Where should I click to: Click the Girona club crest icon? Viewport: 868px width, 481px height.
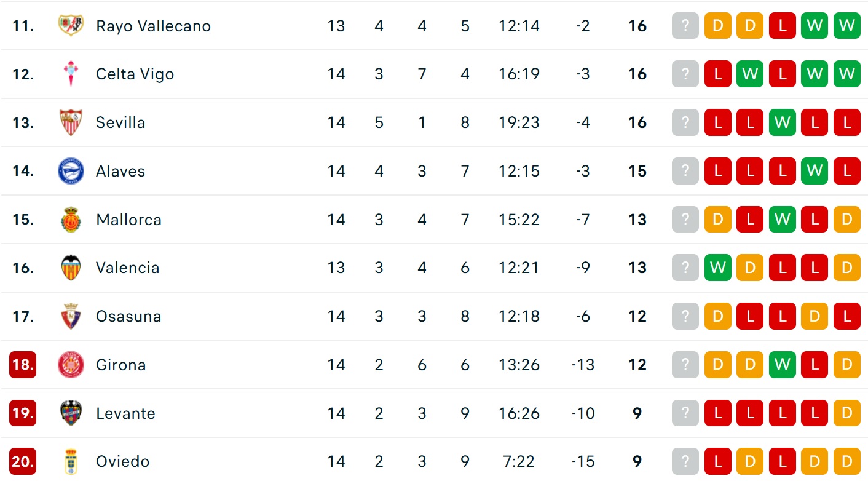(71, 365)
